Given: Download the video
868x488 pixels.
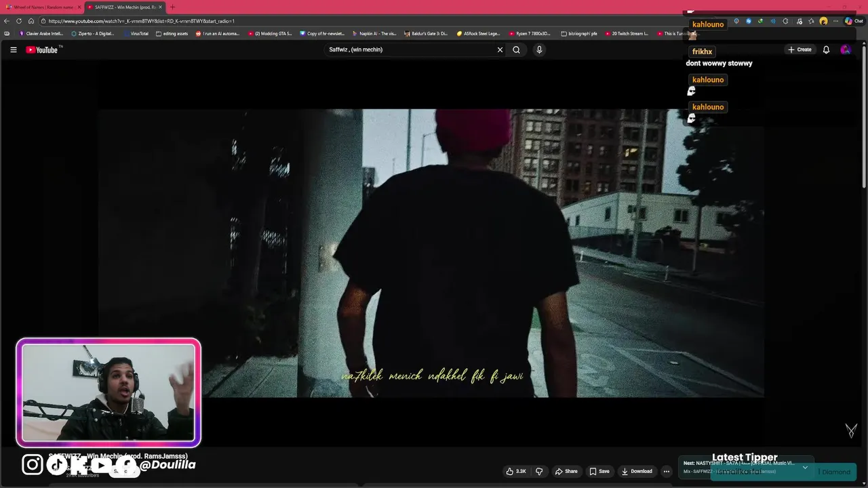Looking at the screenshot, I should pyautogui.click(x=637, y=471).
